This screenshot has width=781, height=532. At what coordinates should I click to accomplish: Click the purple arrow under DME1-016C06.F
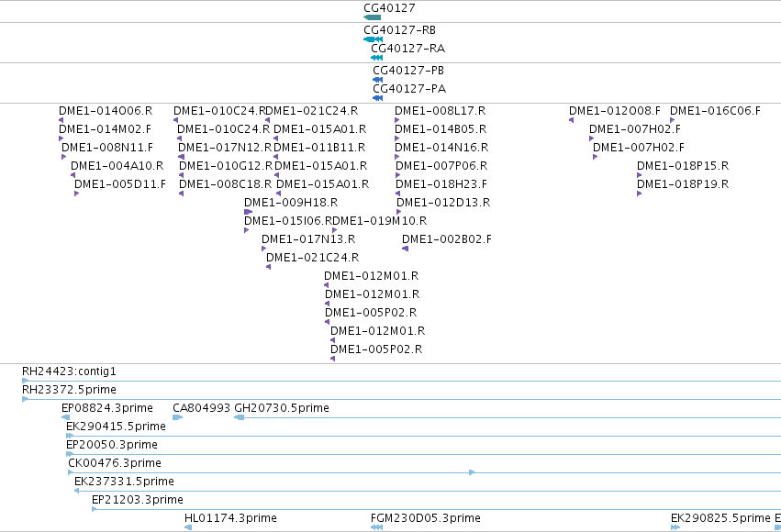point(673,120)
